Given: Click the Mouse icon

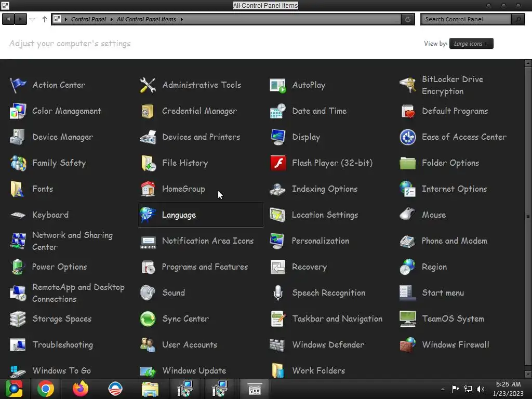Looking at the screenshot, I should pyautogui.click(x=407, y=215).
